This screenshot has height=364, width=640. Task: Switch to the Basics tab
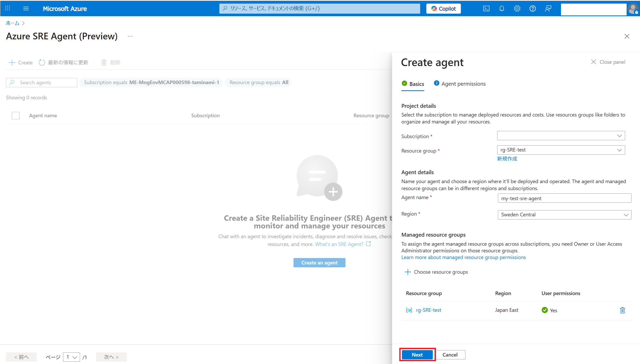pos(413,84)
